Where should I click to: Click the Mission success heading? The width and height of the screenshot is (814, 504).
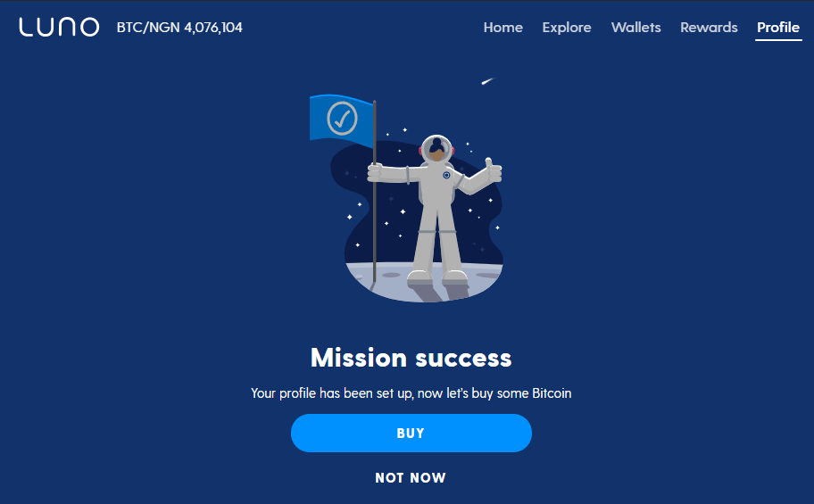[x=411, y=358]
